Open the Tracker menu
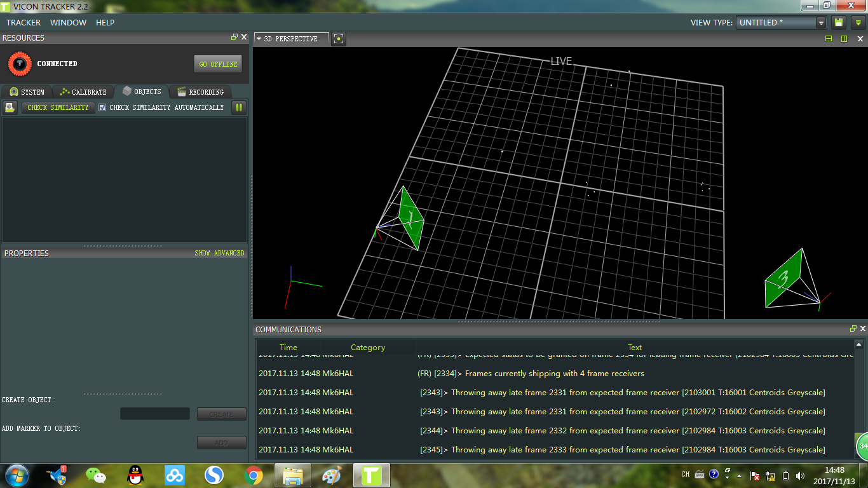Viewport: 868px width, 488px height. [24, 22]
